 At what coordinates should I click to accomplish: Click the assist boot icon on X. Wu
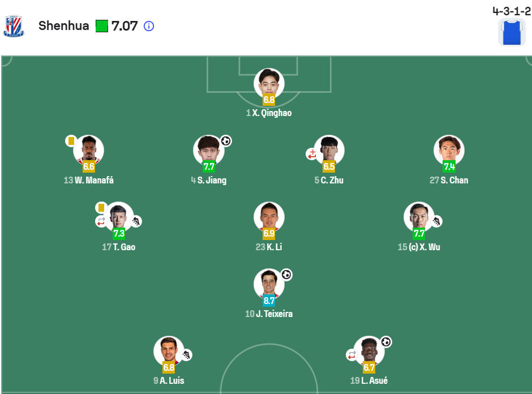point(436,221)
